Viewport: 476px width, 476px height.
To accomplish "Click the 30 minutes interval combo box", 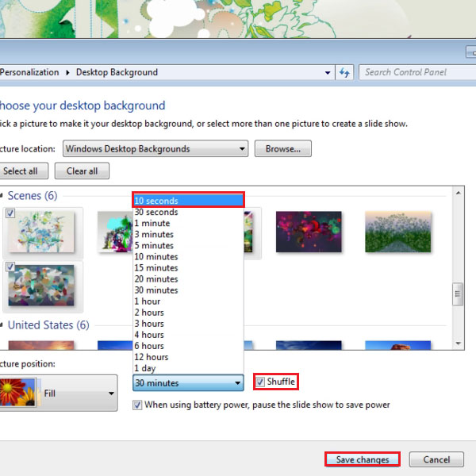I will tap(188, 383).
